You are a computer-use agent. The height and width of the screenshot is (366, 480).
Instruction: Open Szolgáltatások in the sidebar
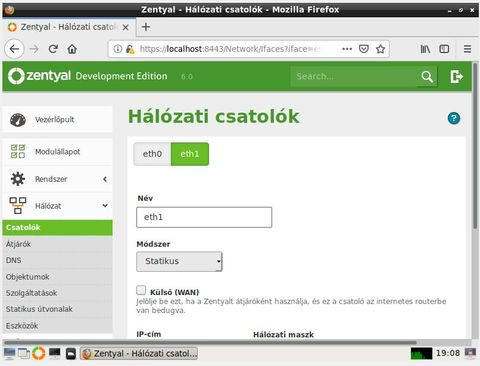(x=57, y=293)
